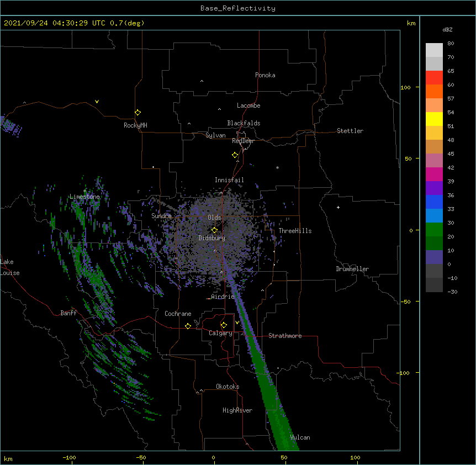Click the Airdrie label
The width and height of the screenshot is (476, 465).
(x=223, y=297)
